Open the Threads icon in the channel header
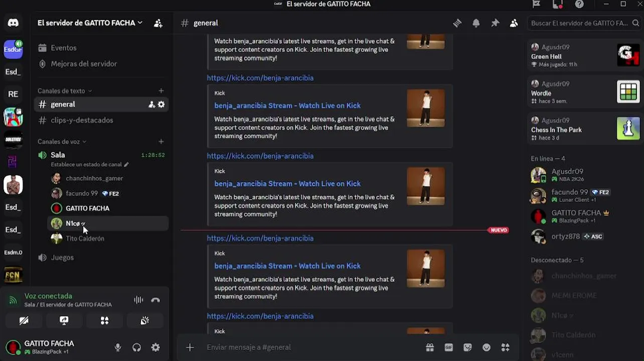The height and width of the screenshot is (361, 644). point(457,23)
